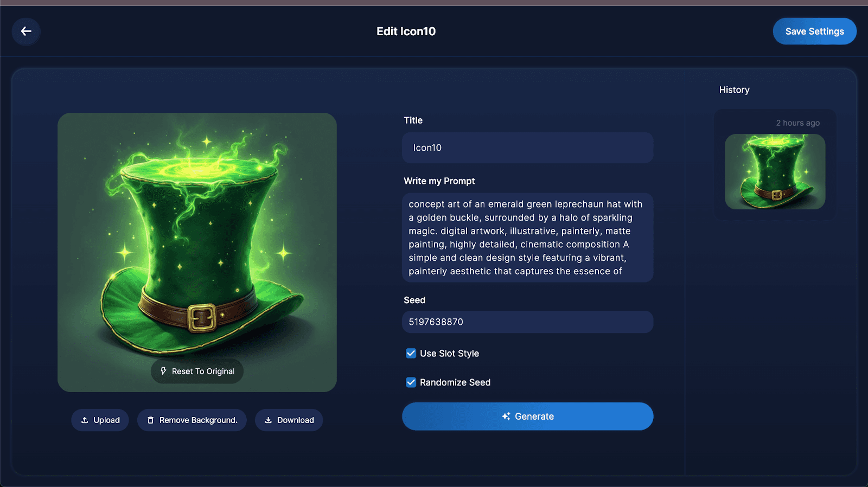Click the Use Slot Style label
Viewport: 868px width, 487px height.
point(449,354)
